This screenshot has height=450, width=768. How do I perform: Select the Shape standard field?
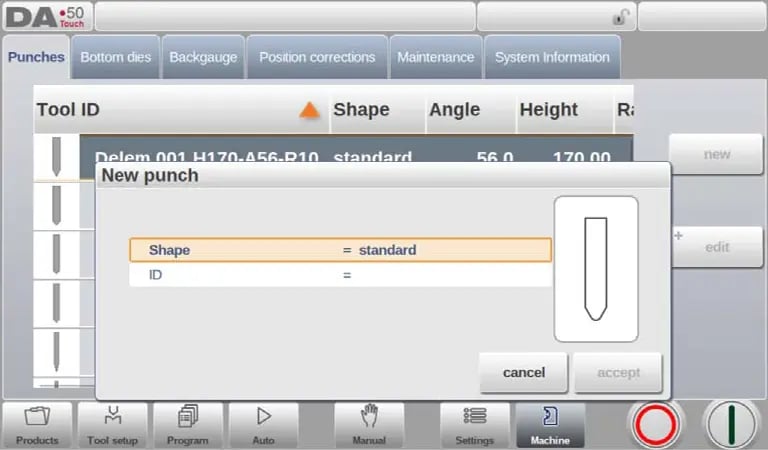click(340, 250)
